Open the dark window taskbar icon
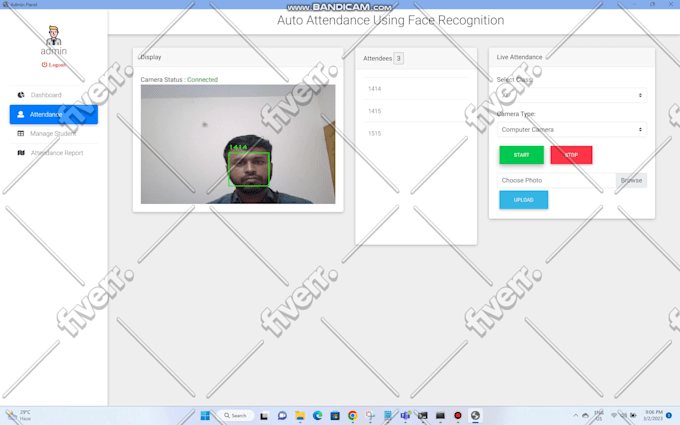This screenshot has height=425, width=680. pos(440,416)
